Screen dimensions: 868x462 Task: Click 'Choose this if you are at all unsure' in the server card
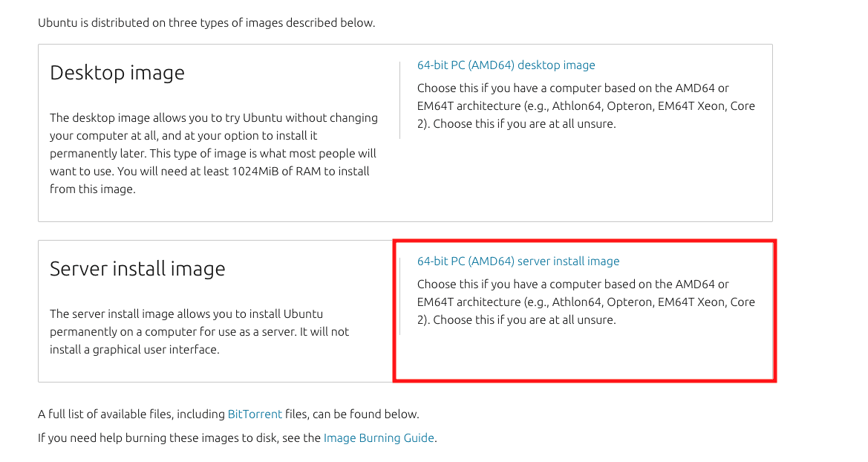(x=524, y=319)
